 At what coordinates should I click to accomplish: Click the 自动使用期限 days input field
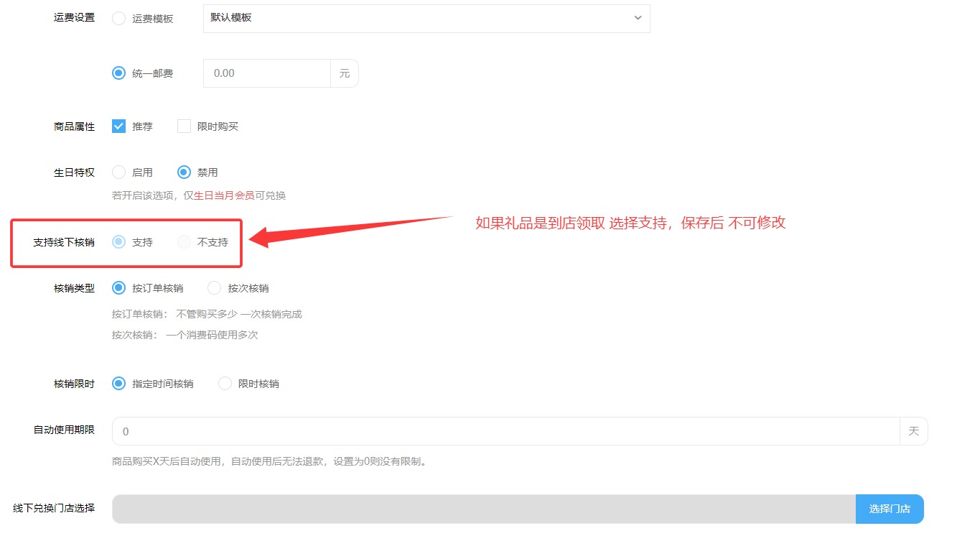click(x=505, y=431)
